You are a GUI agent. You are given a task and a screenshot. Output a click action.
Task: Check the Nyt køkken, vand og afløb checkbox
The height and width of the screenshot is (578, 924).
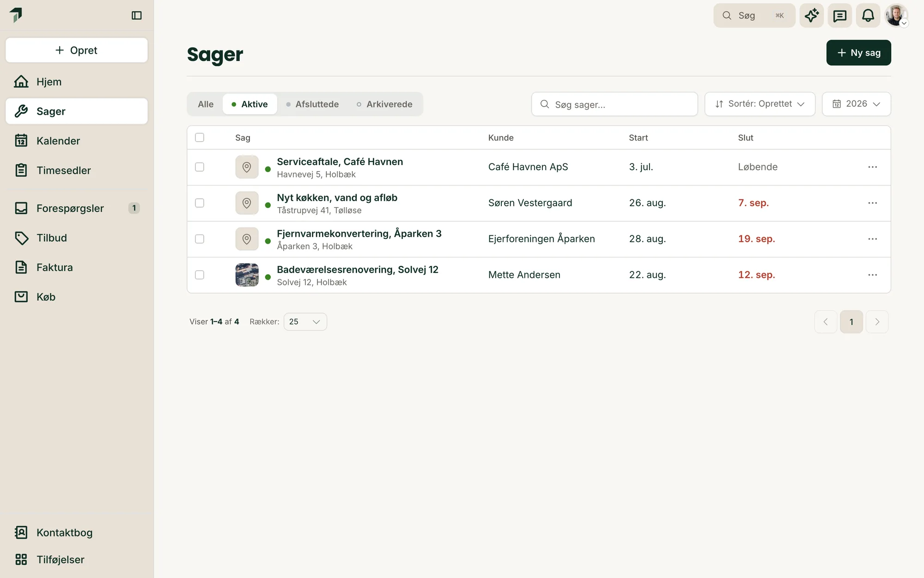200,203
